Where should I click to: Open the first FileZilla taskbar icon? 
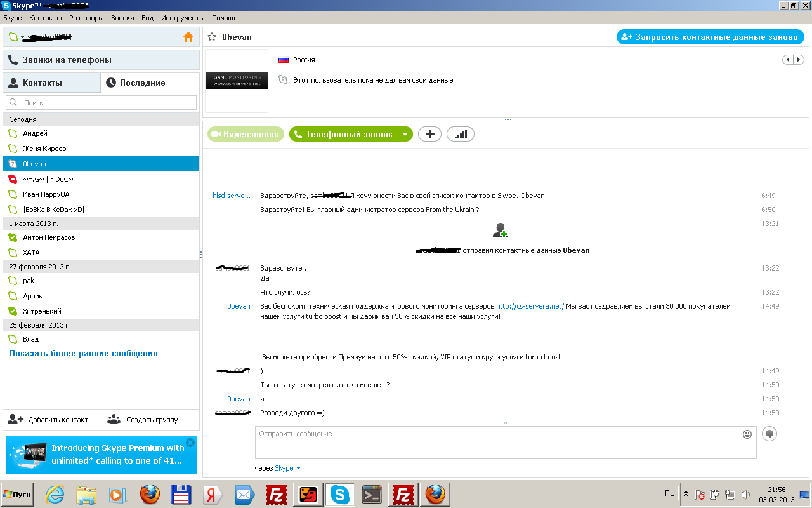(276, 494)
